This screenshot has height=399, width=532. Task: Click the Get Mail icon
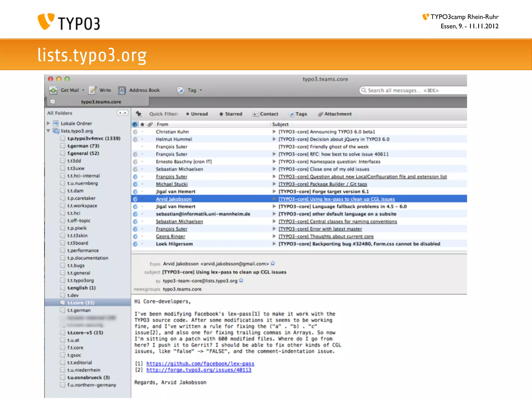(x=53, y=90)
